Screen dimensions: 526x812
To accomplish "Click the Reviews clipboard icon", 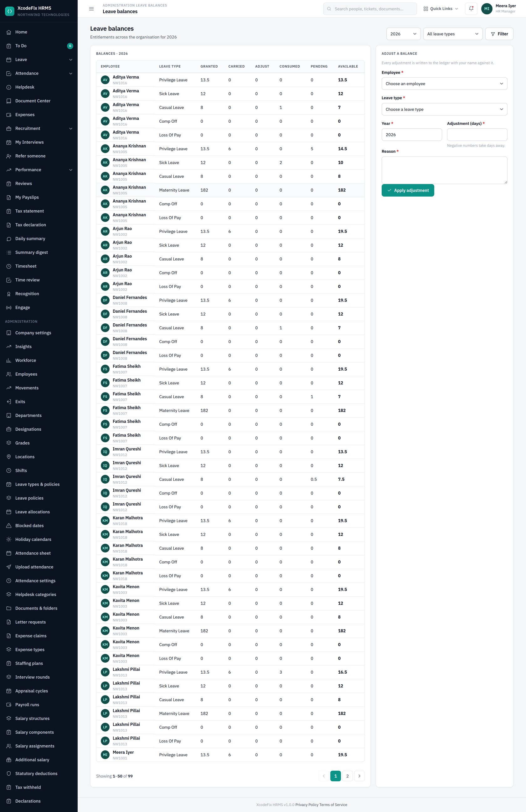I will [9, 183].
